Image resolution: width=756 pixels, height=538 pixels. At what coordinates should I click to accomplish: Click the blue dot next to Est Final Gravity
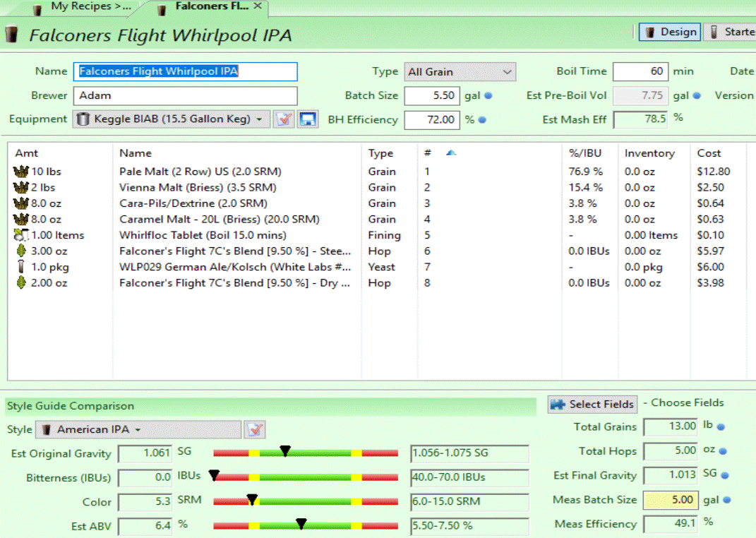(725, 475)
